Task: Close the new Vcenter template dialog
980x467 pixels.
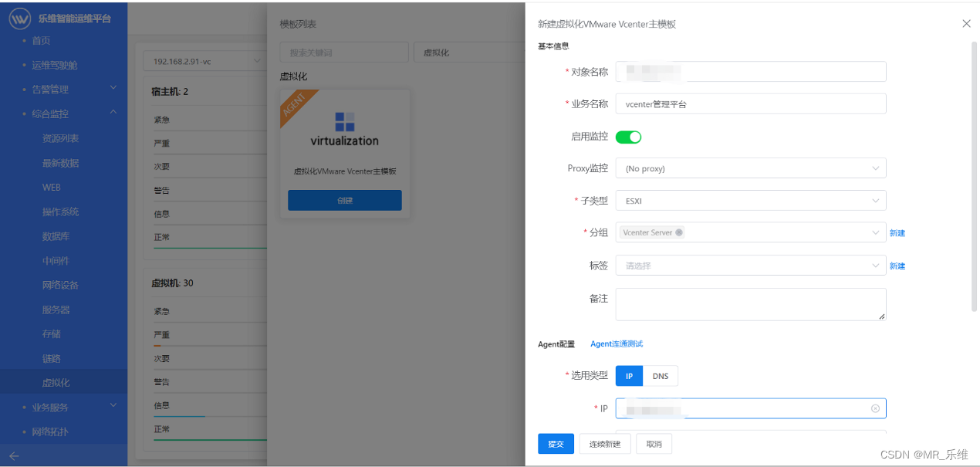Action: tap(966, 24)
